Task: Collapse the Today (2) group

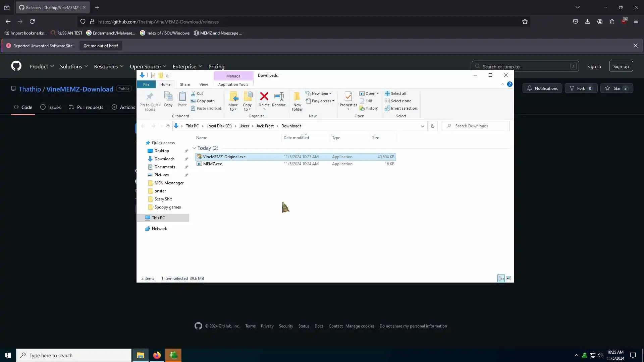Action: [194, 148]
